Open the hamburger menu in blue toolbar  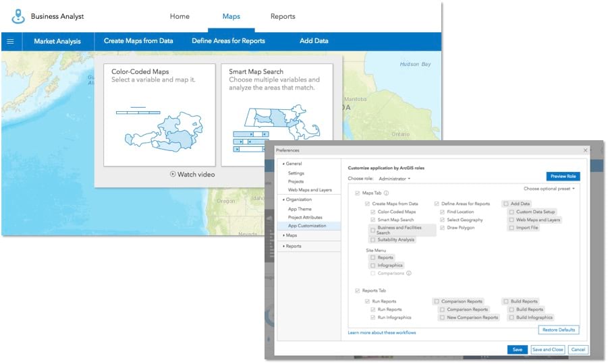coord(11,41)
